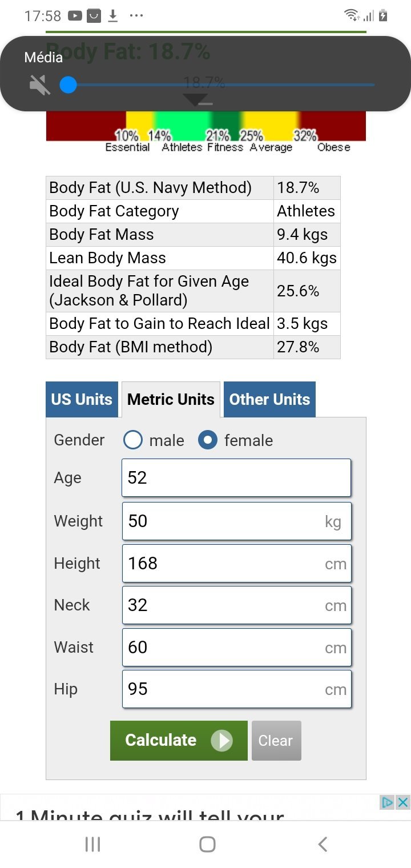This screenshot has height=868, width=411.
Task: Focus the Age input field
Action: pyautogui.click(x=236, y=478)
